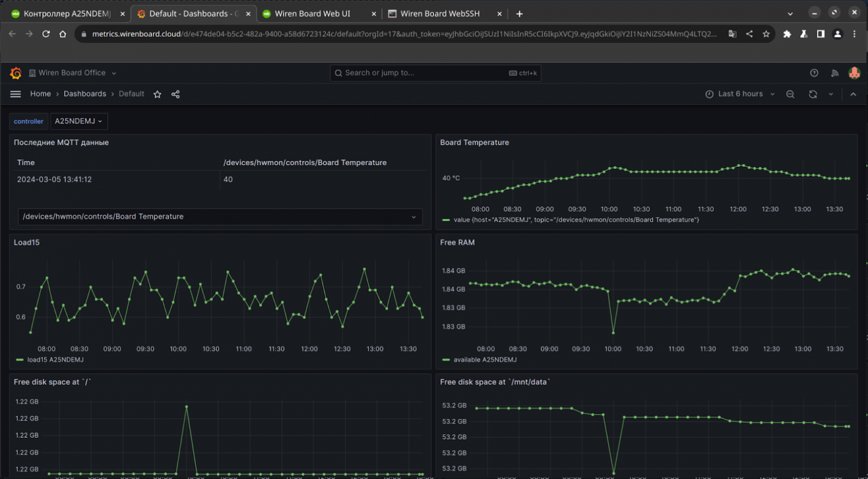Image resolution: width=868 pixels, height=479 pixels.
Task: Click the controller variable label
Action: (x=28, y=121)
